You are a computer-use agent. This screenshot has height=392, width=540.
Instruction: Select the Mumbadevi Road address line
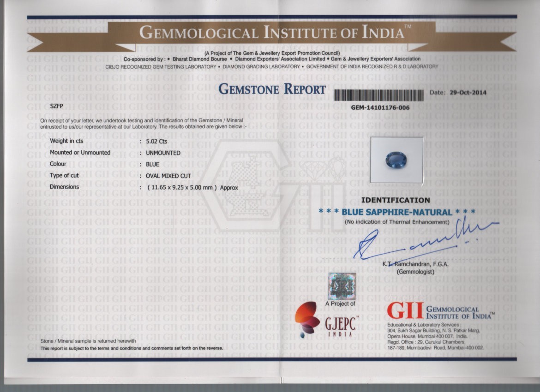coord(435,348)
